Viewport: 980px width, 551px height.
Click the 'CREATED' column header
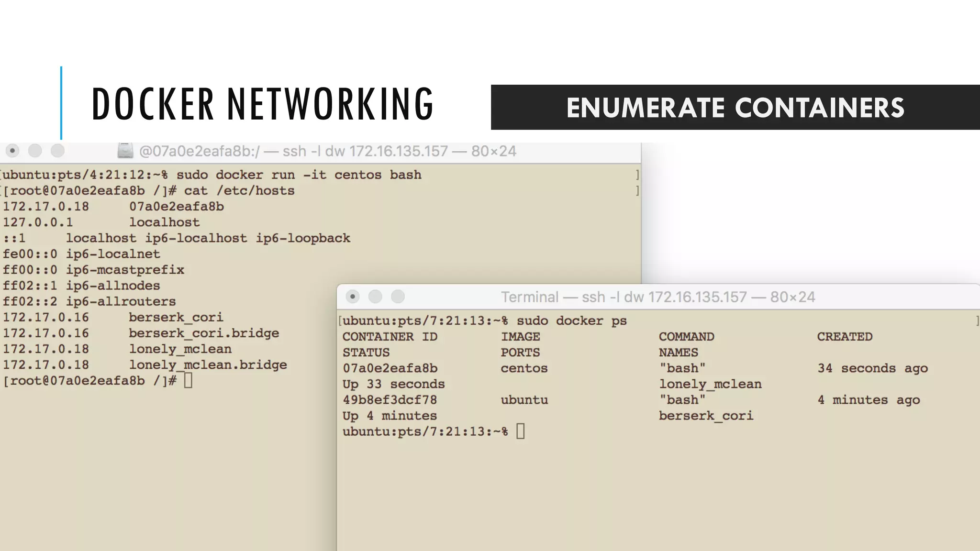pyautogui.click(x=845, y=337)
